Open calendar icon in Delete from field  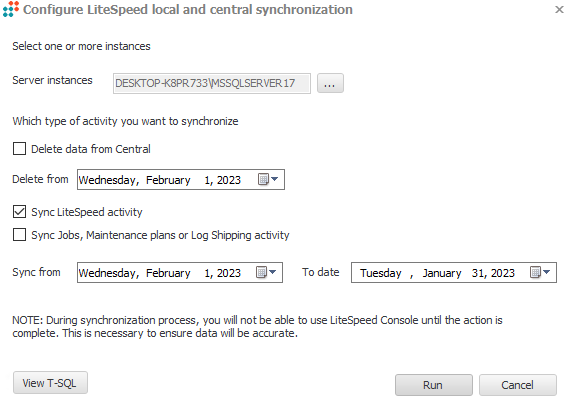[x=263, y=179]
